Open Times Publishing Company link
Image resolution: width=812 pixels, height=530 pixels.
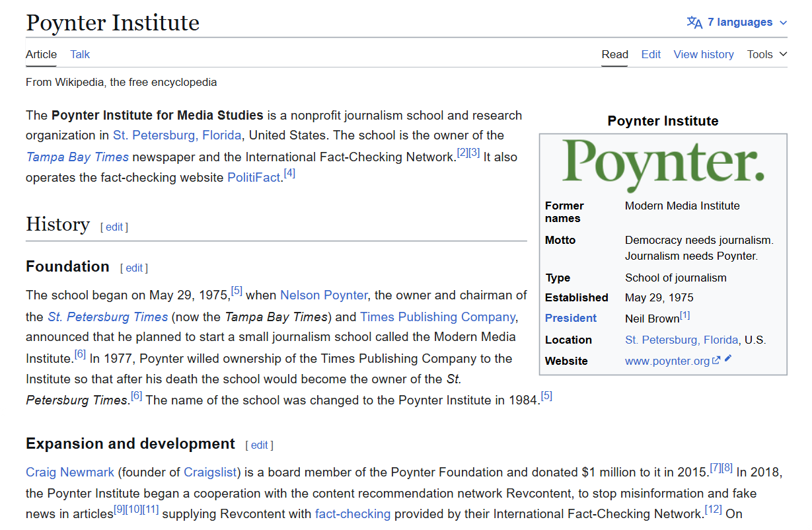coord(437,317)
